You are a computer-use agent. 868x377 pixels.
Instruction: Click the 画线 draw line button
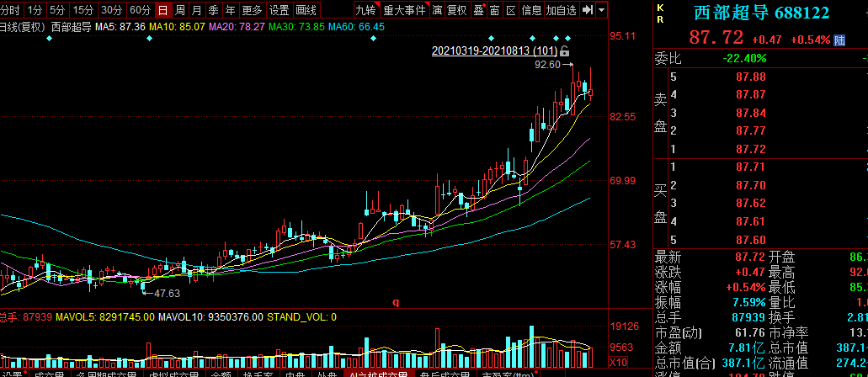coord(306,10)
